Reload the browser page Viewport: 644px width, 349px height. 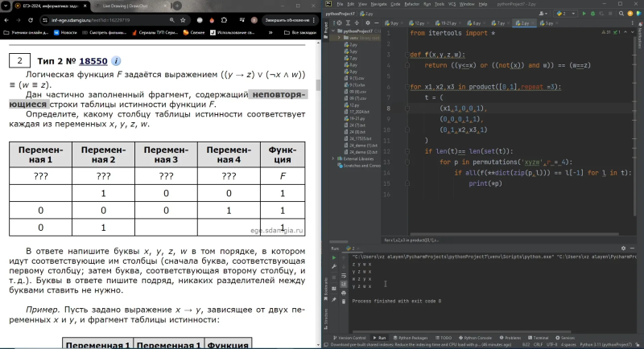(x=31, y=20)
